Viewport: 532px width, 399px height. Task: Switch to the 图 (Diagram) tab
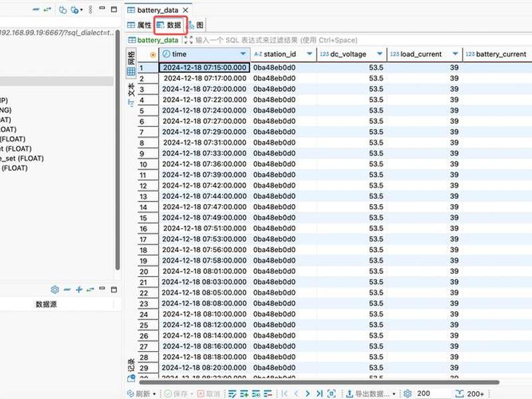point(196,25)
